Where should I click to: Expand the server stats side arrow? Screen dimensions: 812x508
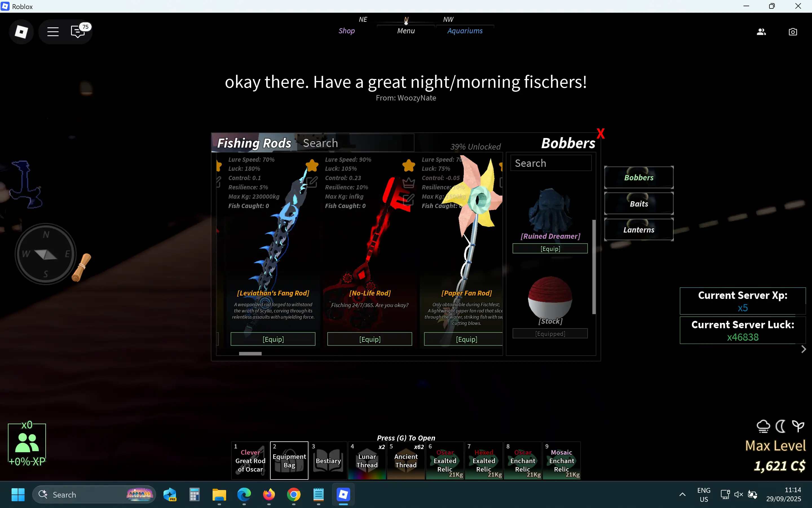point(803,349)
